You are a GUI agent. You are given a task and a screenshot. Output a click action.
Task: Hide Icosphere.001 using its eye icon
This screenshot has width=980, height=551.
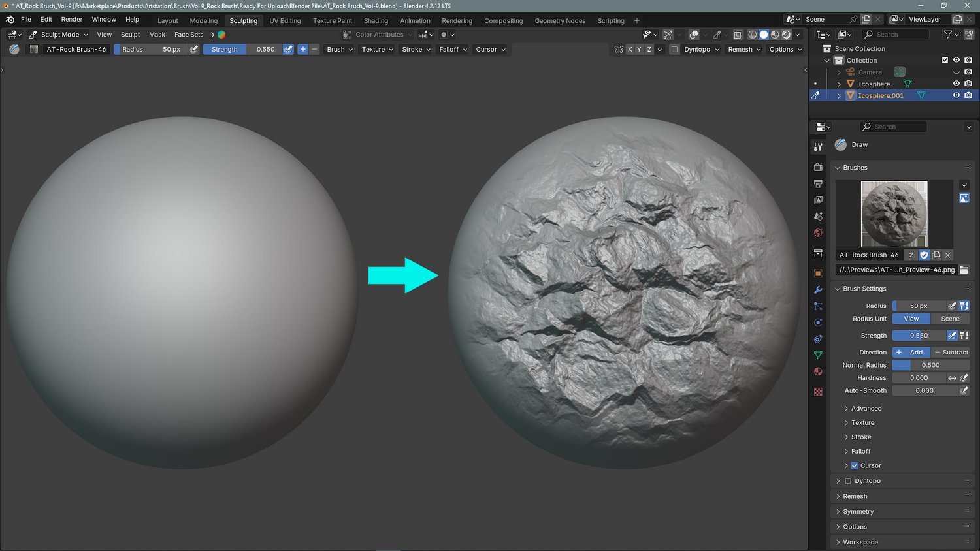point(956,95)
